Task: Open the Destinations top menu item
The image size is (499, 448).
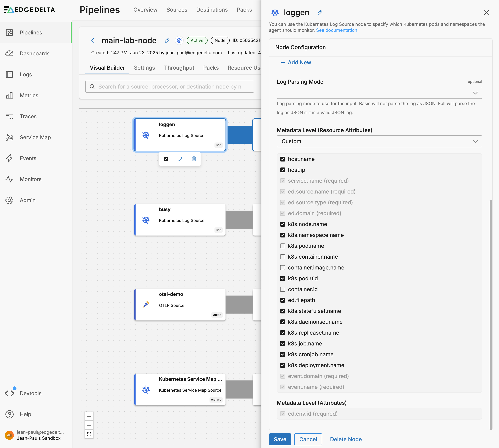Action: click(212, 10)
